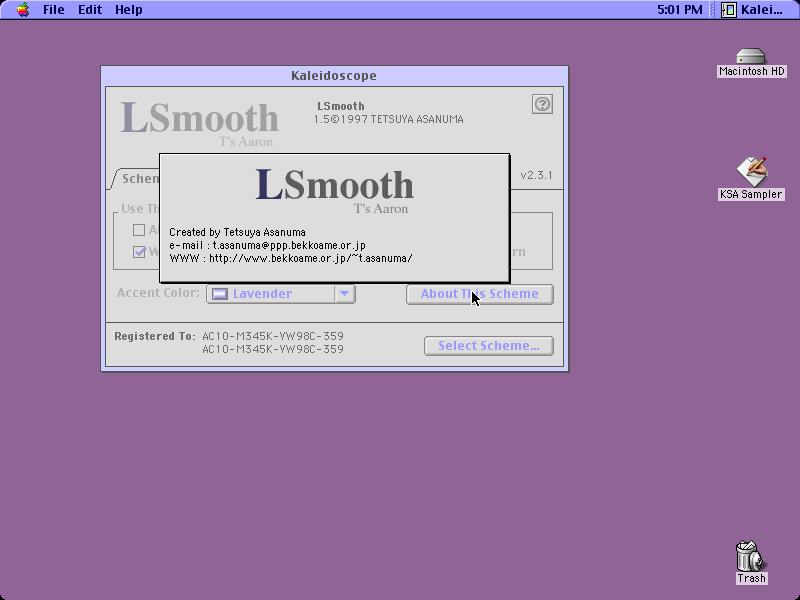Open the Kaleidoscope application menu icon
This screenshot has width=800, height=600.
click(x=728, y=10)
